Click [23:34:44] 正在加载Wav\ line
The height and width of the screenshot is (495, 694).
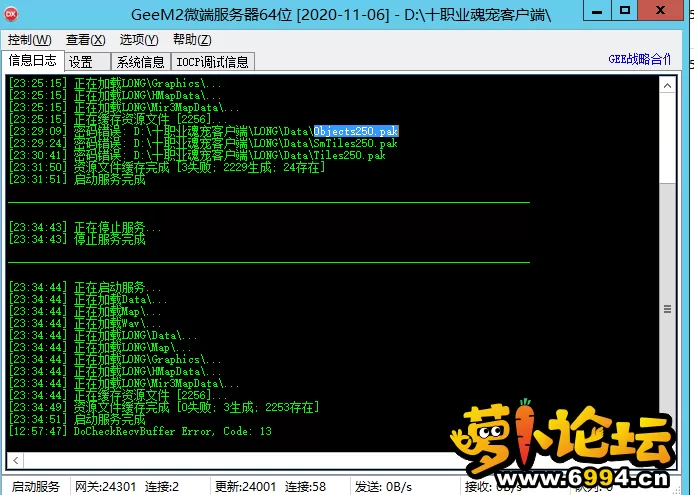point(85,323)
